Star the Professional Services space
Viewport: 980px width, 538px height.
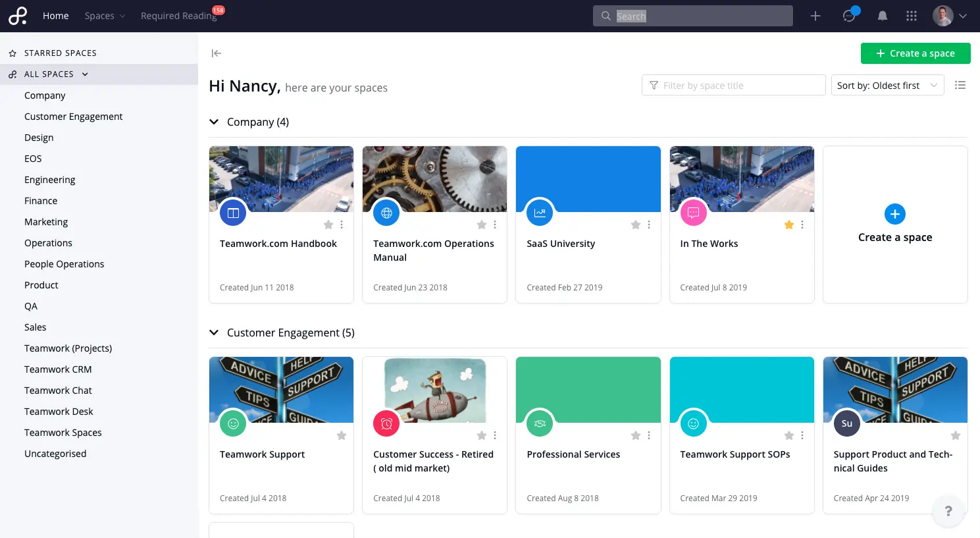pyautogui.click(x=636, y=435)
